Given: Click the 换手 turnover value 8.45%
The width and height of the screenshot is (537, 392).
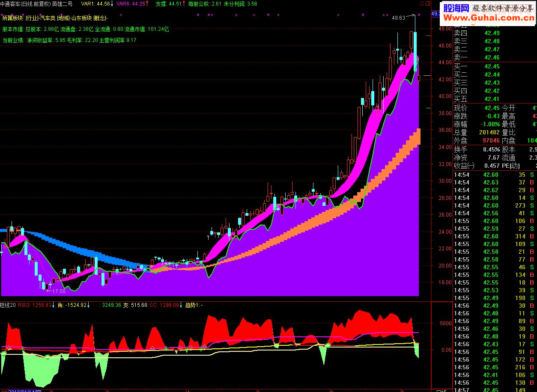Looking at the screenshot, I should click(x=491, y=149).
